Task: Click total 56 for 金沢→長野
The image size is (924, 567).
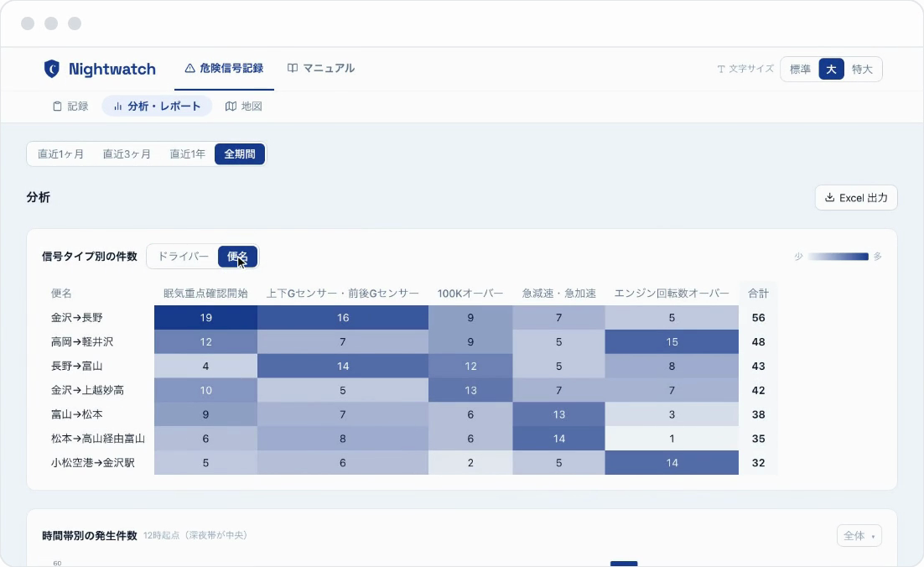Action: click(x=759, y=318)
